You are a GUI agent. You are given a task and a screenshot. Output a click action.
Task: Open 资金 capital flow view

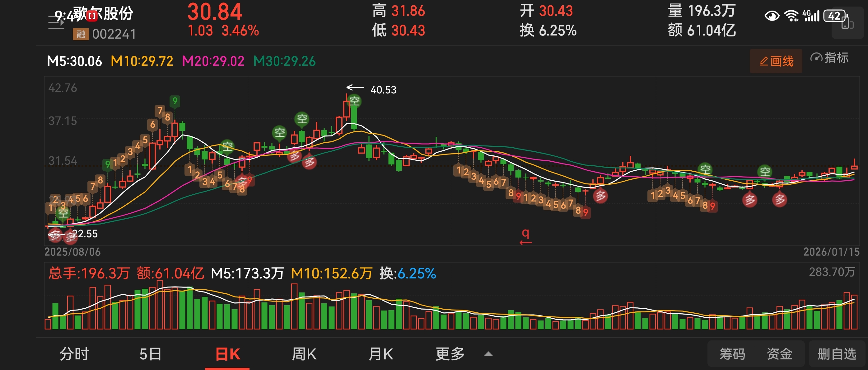coord(779,354)
